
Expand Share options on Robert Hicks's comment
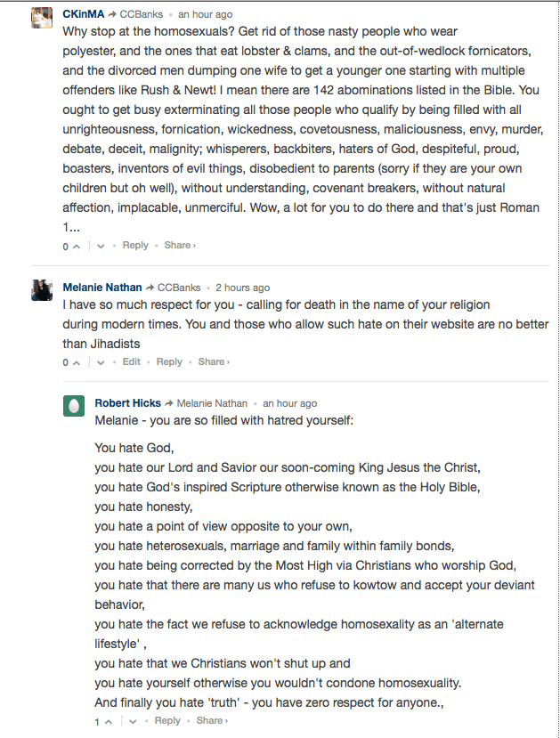(x=211, y=720)
